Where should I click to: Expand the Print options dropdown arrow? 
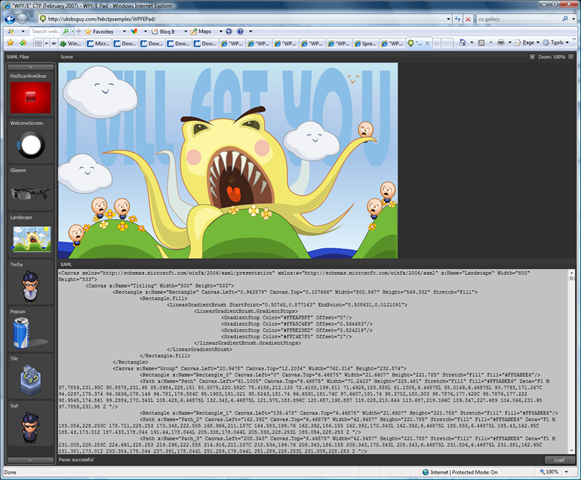click(x=509, y=43)
